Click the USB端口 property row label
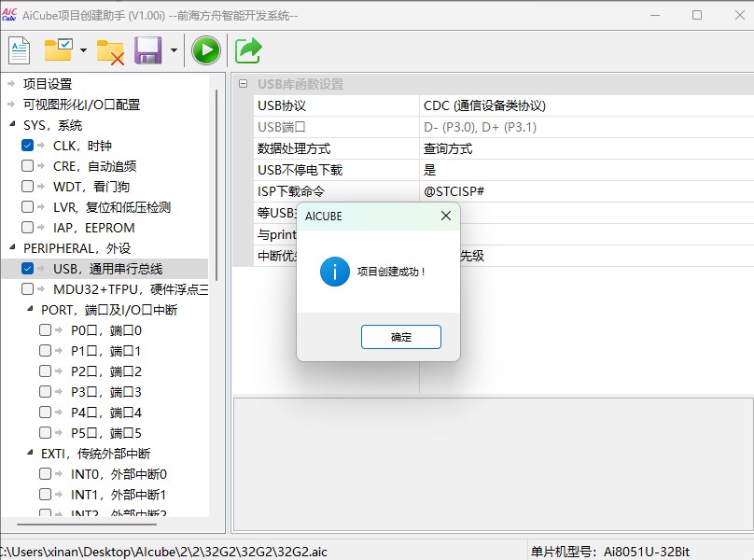This screenshot has width=754, height=560. click(x=282, y=127)
